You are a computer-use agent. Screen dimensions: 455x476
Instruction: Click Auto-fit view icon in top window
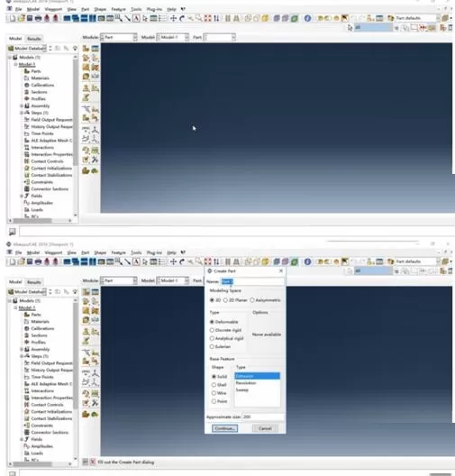[x=207, y=19]
